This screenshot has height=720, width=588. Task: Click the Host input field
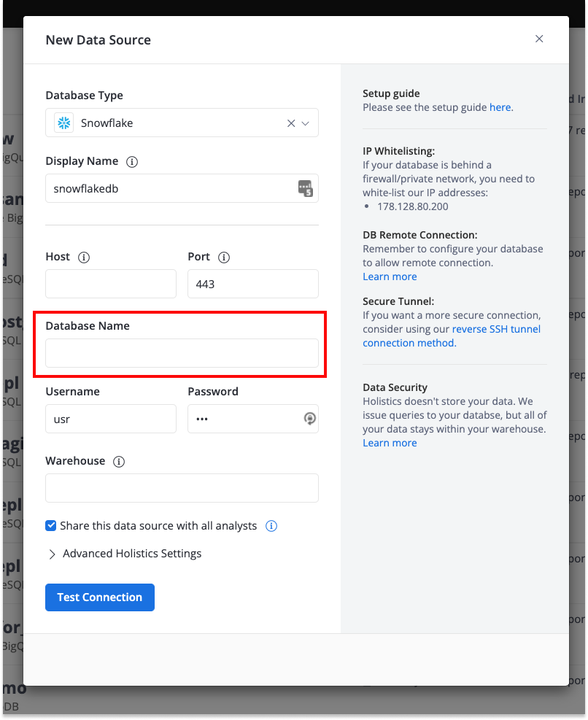[110, 284]
